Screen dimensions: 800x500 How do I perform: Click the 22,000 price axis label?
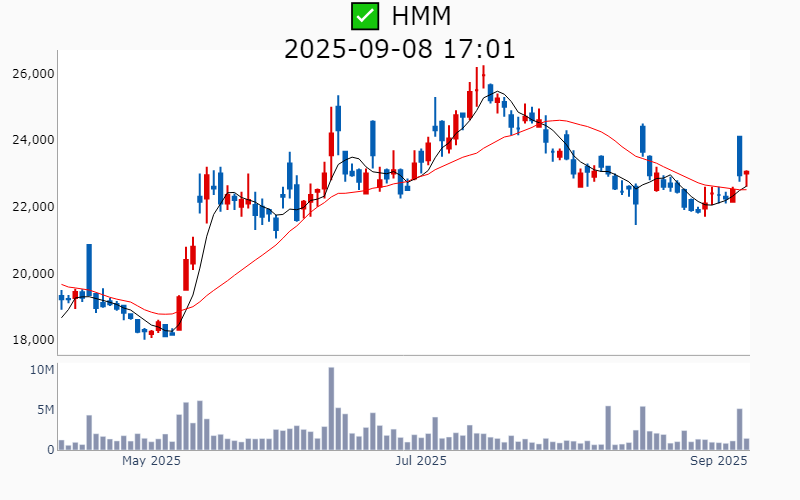[33, 207]
